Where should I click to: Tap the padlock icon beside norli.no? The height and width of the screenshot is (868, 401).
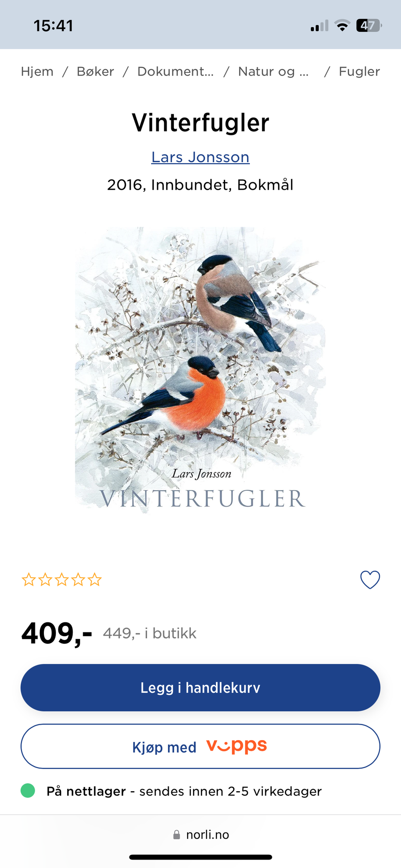pyautogui.click(x=177, y=835)
